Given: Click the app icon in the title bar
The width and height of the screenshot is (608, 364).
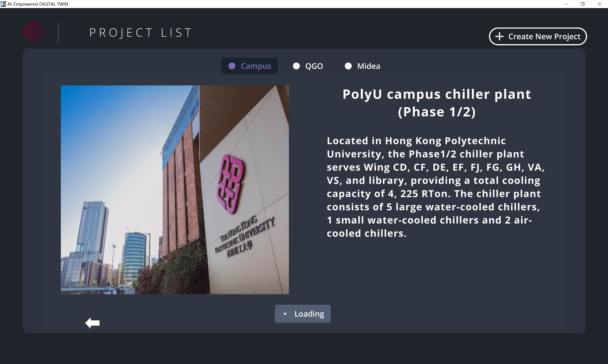Looking at the screenshot, I should pos(3,4).
